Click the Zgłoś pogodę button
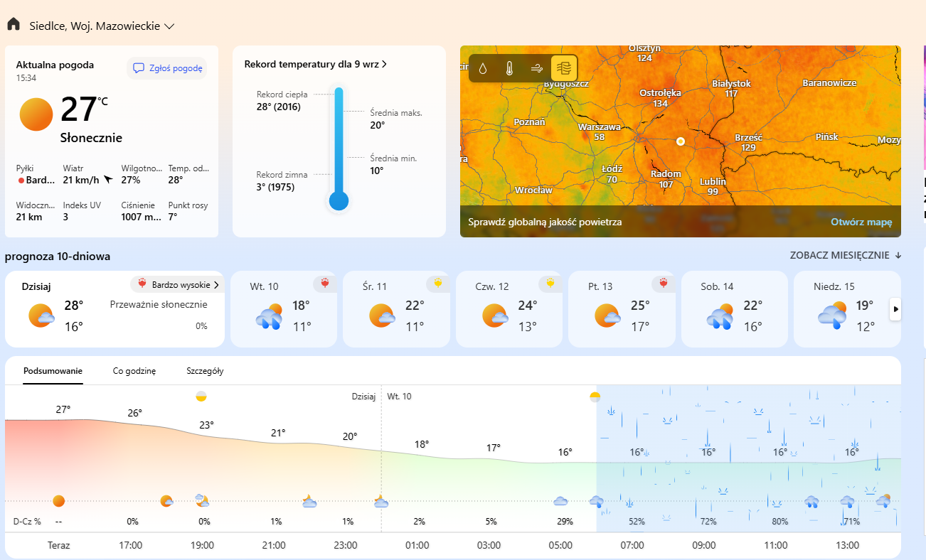Screen dimensions: 926x560 coord(167,68)
